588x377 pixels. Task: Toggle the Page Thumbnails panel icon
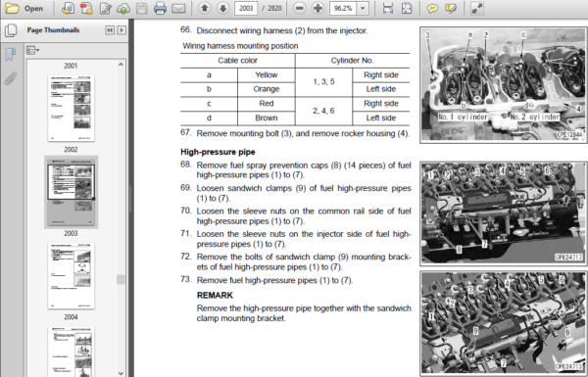(x=11, y=30)
